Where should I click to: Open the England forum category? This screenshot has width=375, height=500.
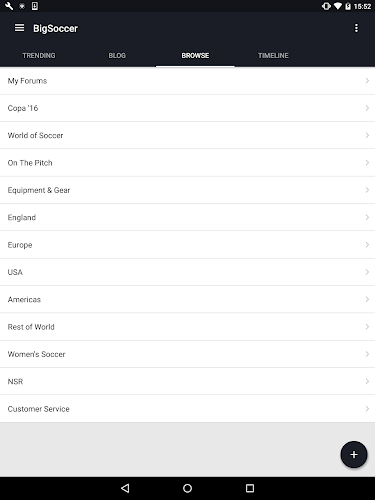pyautogui.click(x=187, y=217)
